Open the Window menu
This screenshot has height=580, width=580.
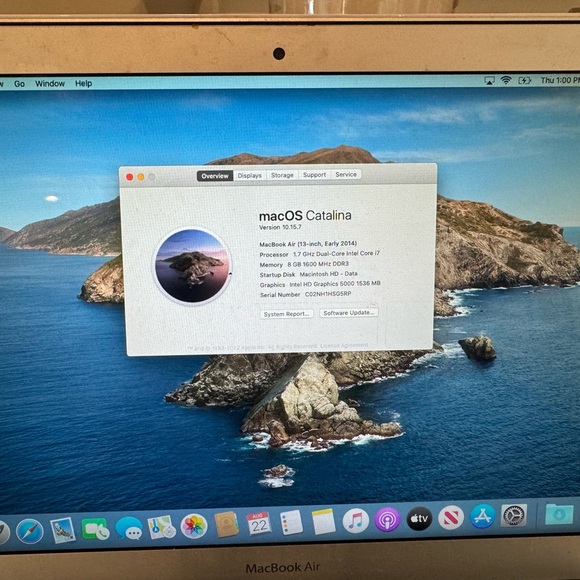point(50,84)
